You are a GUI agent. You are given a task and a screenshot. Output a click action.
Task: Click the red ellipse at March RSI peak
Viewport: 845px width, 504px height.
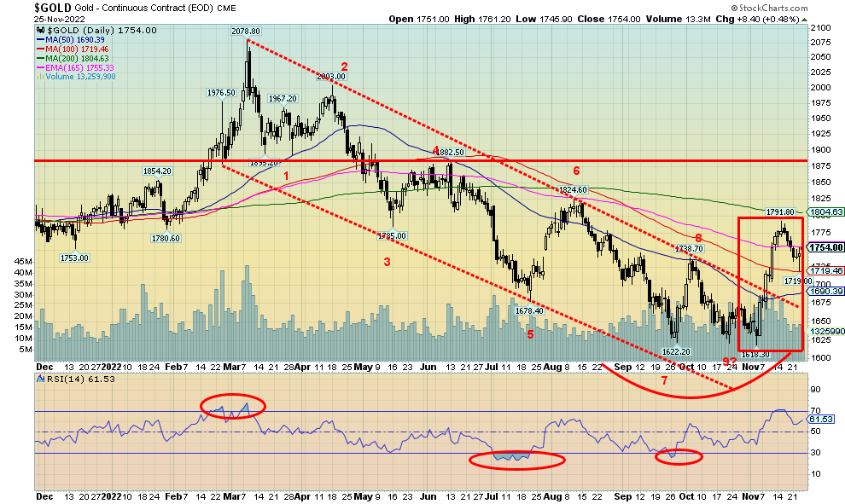coord(231,408)
